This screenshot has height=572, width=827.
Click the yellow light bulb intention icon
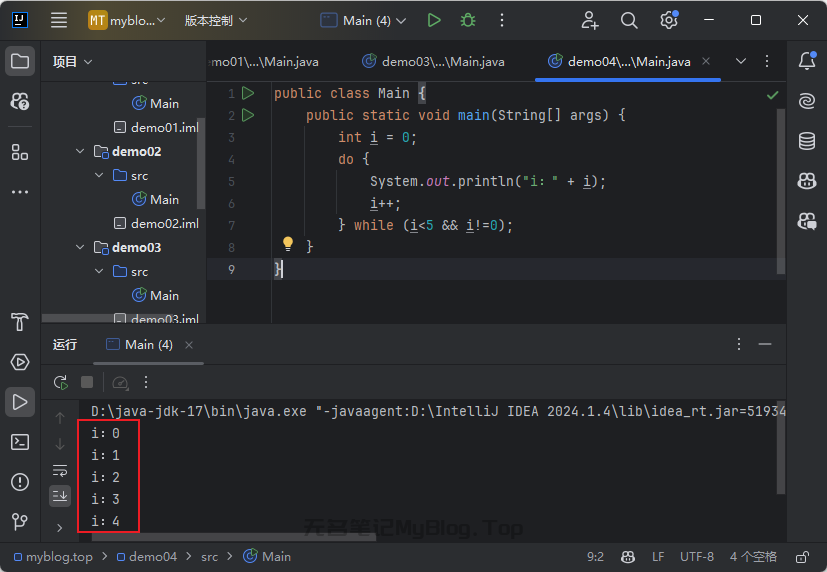[287, 243]
